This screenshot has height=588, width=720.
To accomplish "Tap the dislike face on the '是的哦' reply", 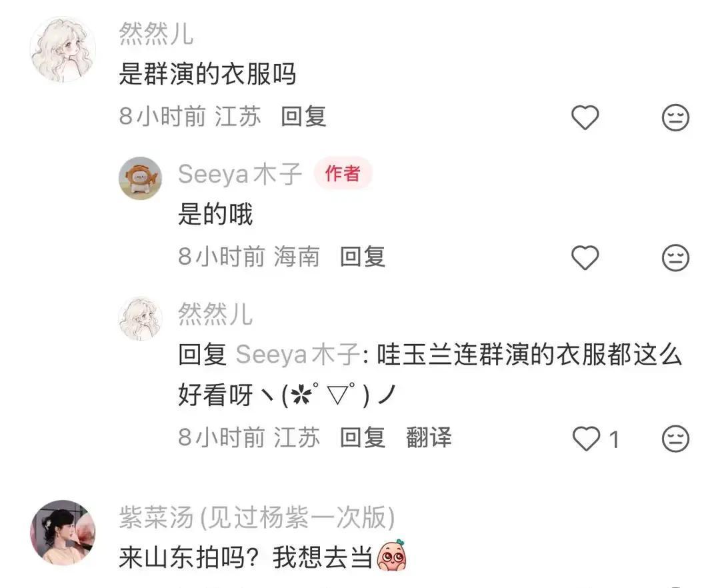I will click(x=675, y=257).
